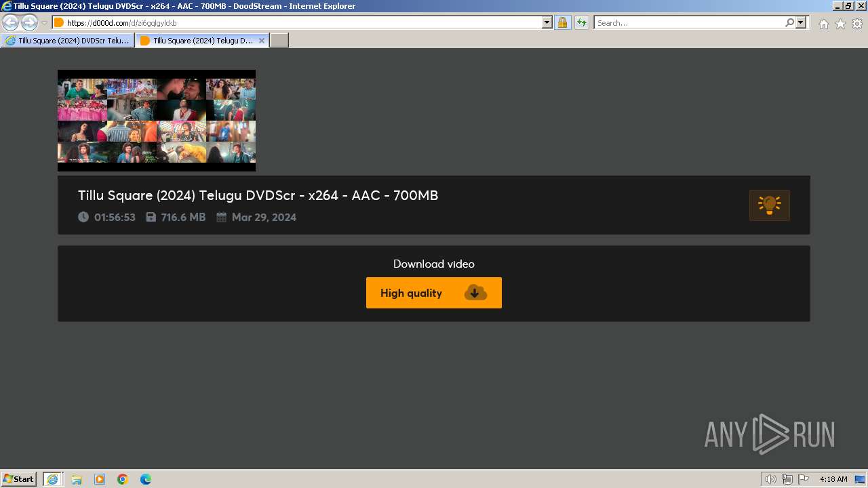868x488 pixels.
Task: Open the Favorites star icon
Action: [x=840, y=24]
